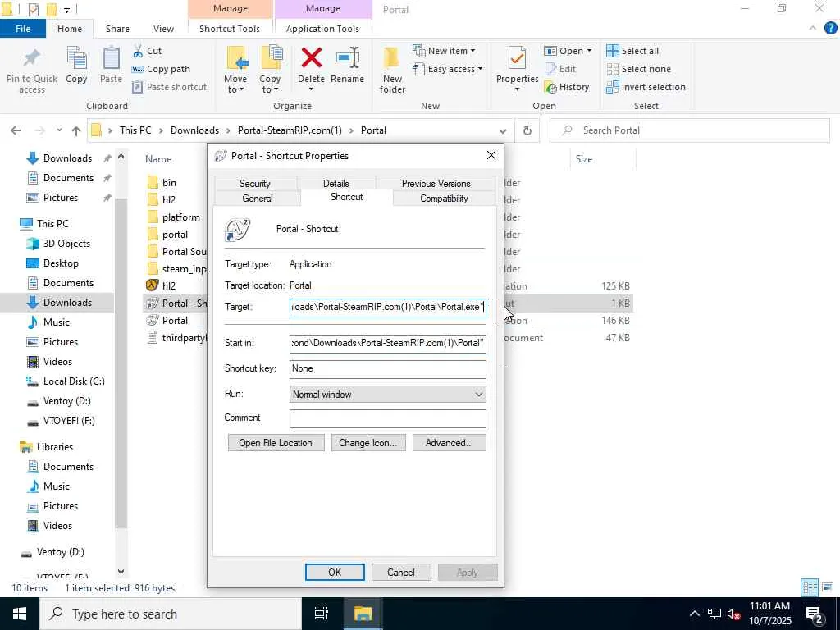Click inside the Target text field

(387, 308)
